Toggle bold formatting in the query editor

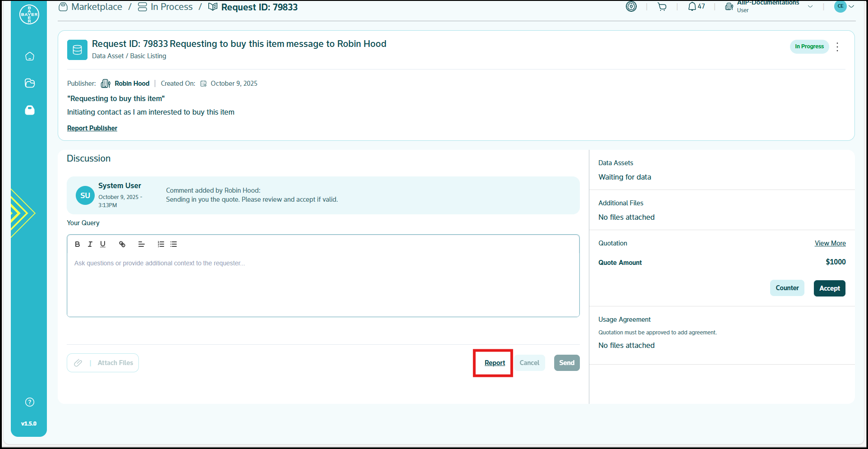click(77, 244)
